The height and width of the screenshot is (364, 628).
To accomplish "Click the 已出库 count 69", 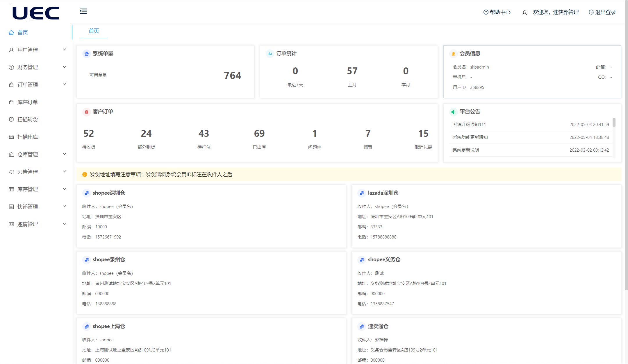I will [x=259, y=134].
